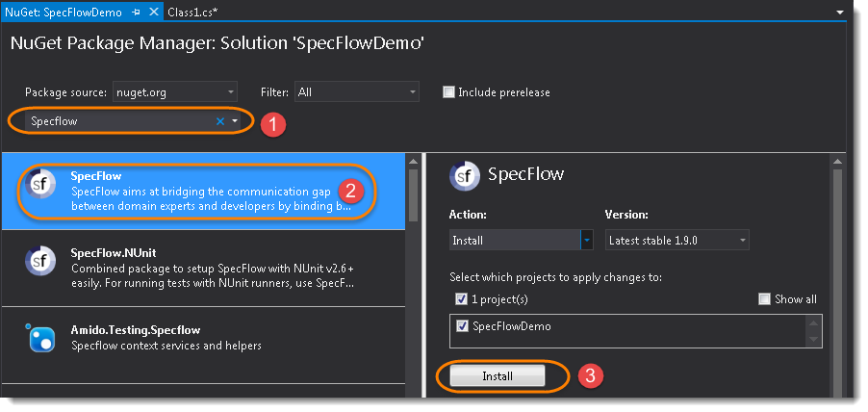This screenshot has width=868, height=412.
Task: Click the project list box up arrow
Action: (813, 322)
